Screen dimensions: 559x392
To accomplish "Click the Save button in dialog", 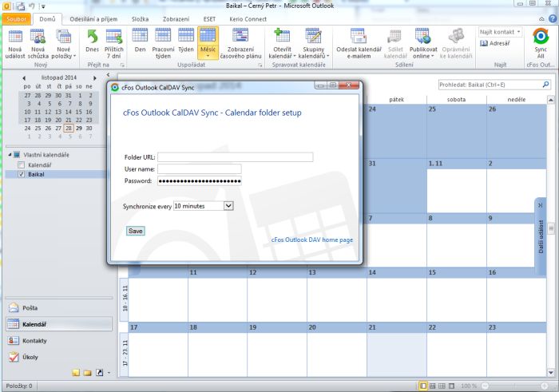I will (136, 231).
